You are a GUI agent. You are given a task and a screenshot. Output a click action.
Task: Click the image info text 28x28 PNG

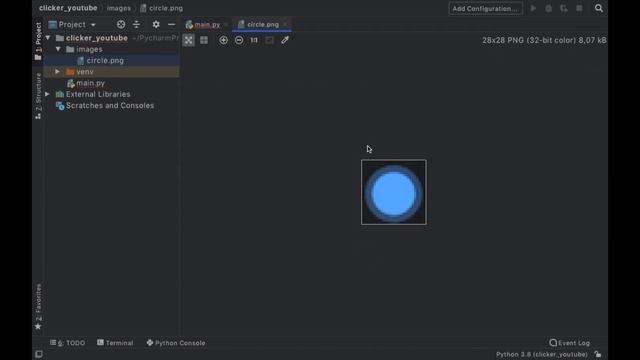click(544, 40)
